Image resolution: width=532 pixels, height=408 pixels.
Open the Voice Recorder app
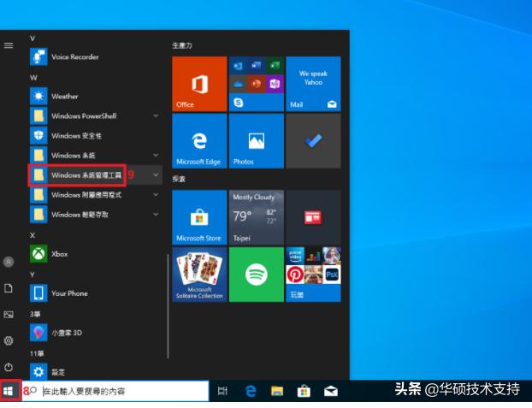[96, 56]
